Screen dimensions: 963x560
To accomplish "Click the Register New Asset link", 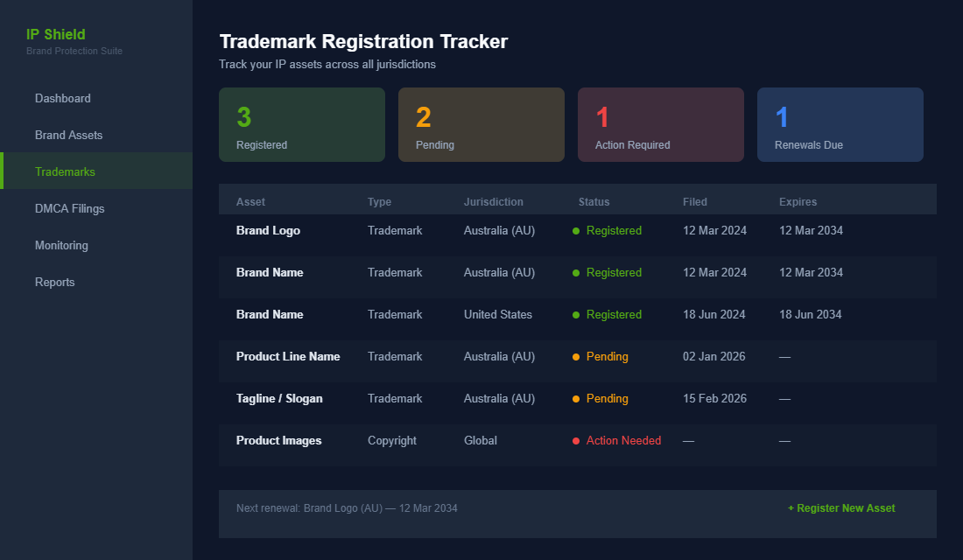I will tap(841, 507).
